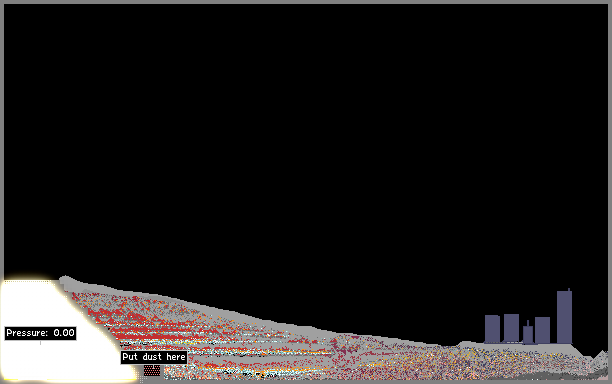The width and height of the screenshot is (612, 384).
Task: Click the second building from the left
Action: (x=511, y=328)
